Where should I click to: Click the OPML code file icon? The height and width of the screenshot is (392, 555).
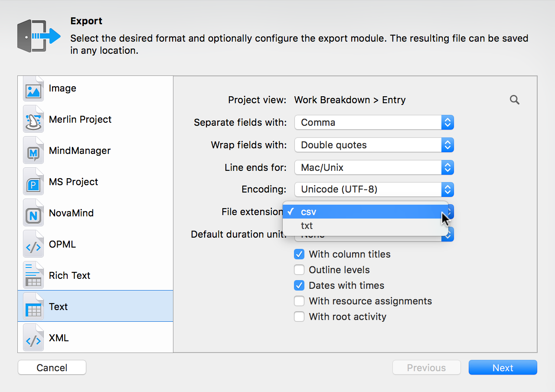click(33, 244)
